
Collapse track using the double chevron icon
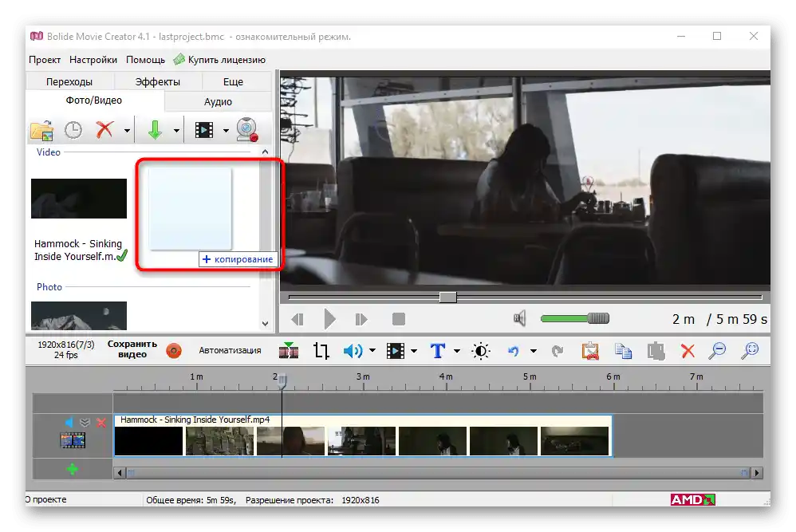click(85, 422)
